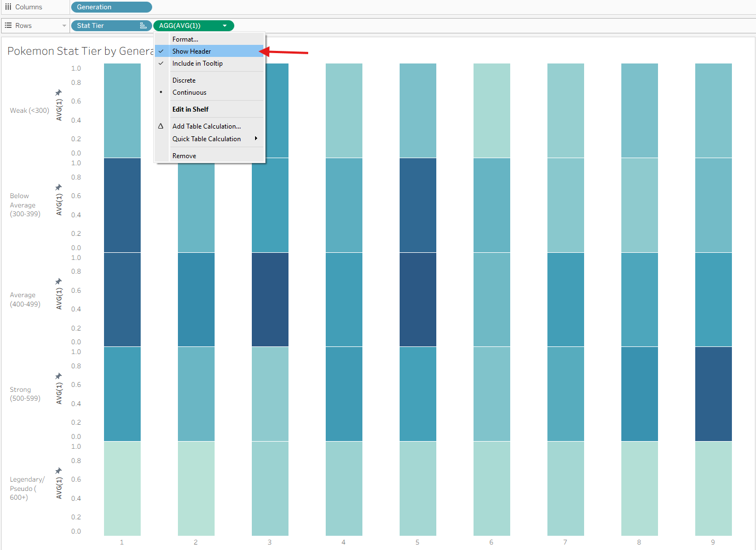Click generation label '9' on the bottom axis

(x=713, y=542)
